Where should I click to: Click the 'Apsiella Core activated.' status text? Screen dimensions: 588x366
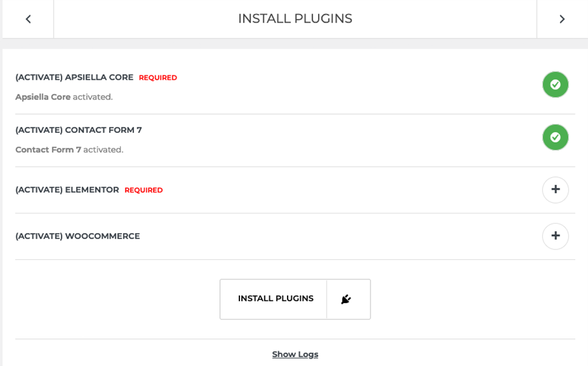[64, 97]
